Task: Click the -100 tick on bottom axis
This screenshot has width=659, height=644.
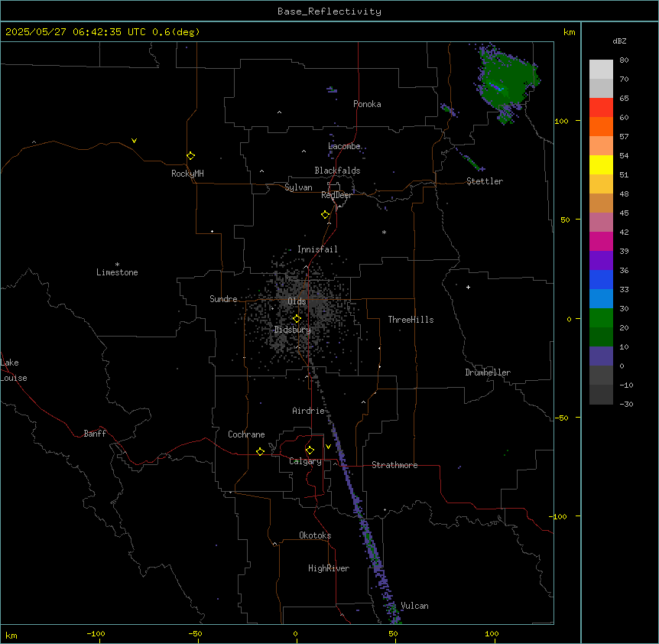Action: [x=96, y=633]
